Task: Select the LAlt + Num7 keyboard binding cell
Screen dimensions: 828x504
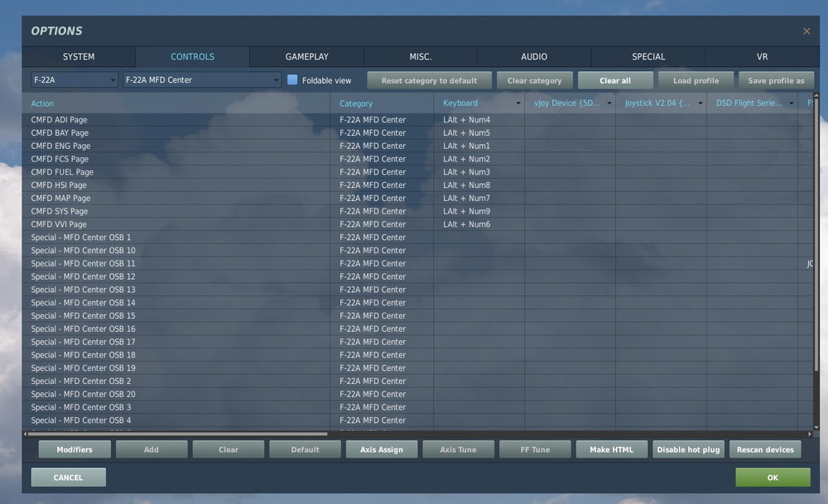Action: [479, 198]
